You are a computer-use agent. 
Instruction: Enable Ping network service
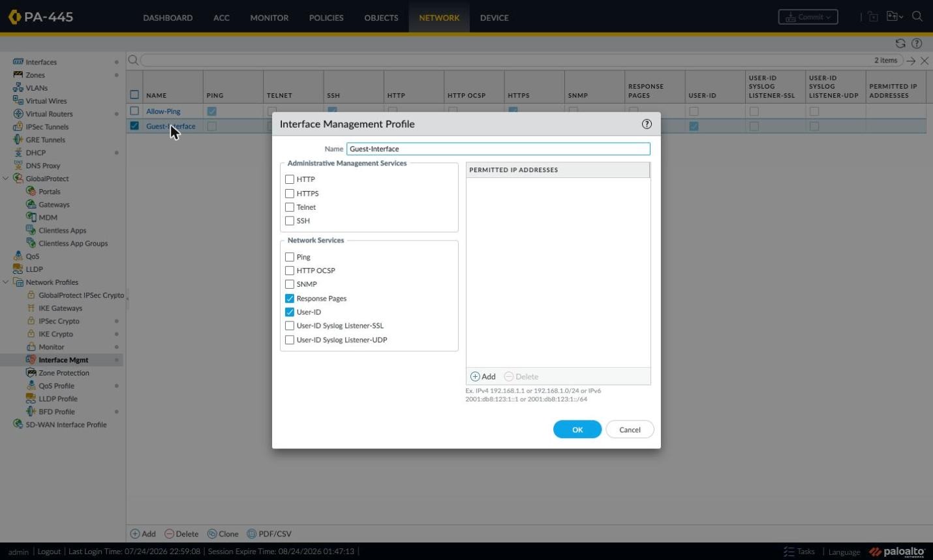(x=290, y=257)
